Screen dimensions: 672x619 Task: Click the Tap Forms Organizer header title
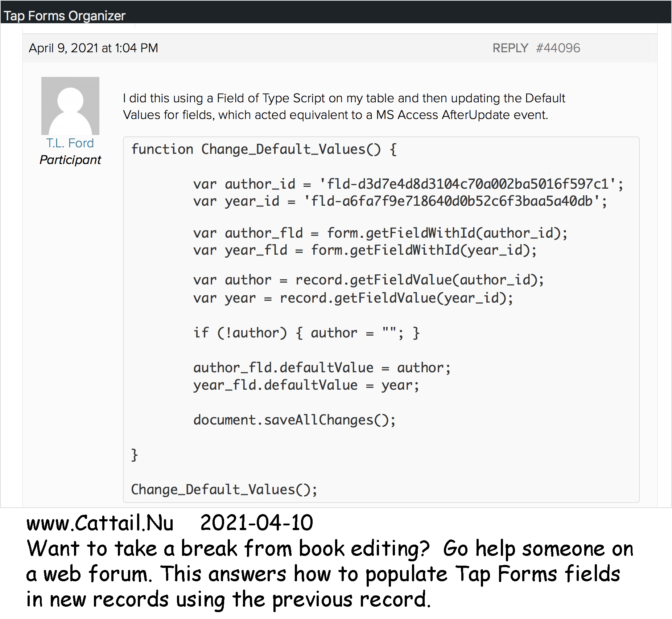[65, 16]
